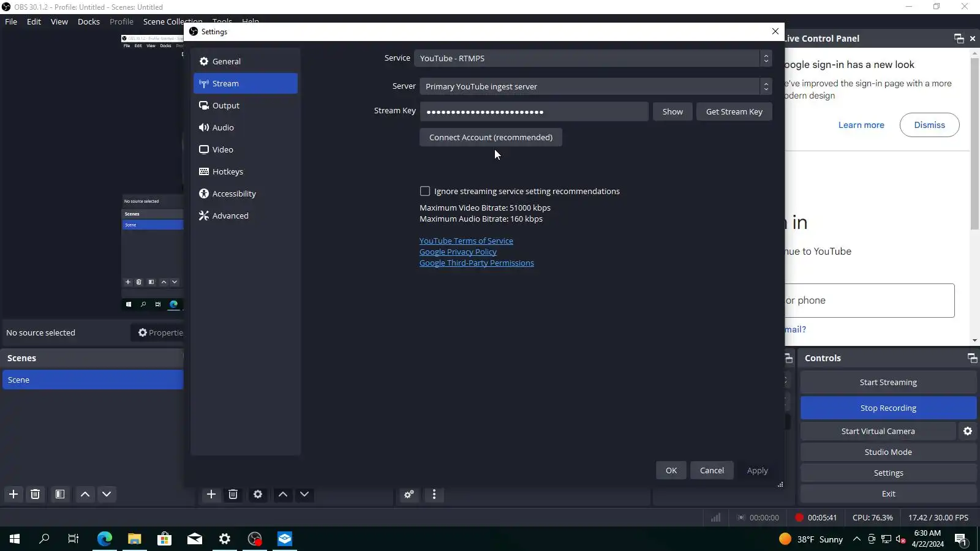The image size is (980, 551).
Task: Select the Stream tab in Settings
Action: (x=245, y=83)
